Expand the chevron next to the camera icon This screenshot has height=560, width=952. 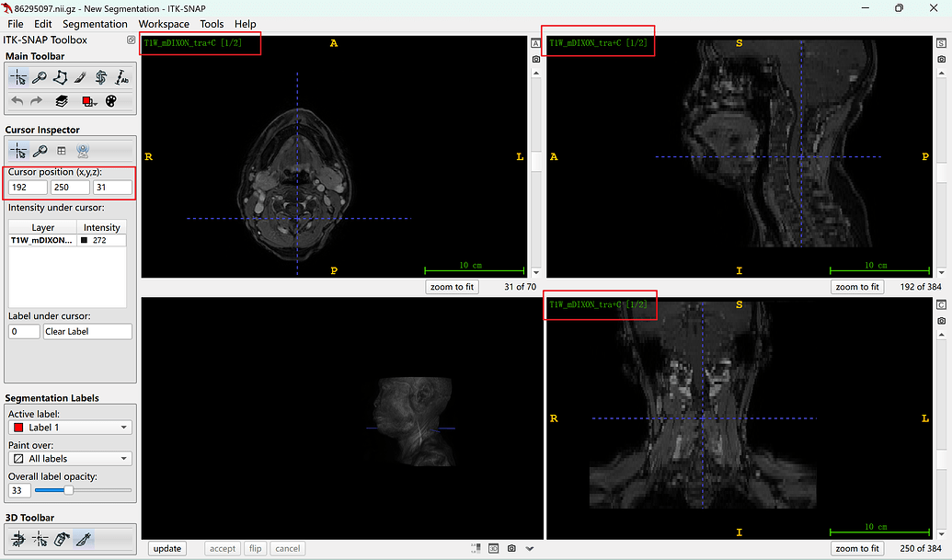click(x=528, y=548)
